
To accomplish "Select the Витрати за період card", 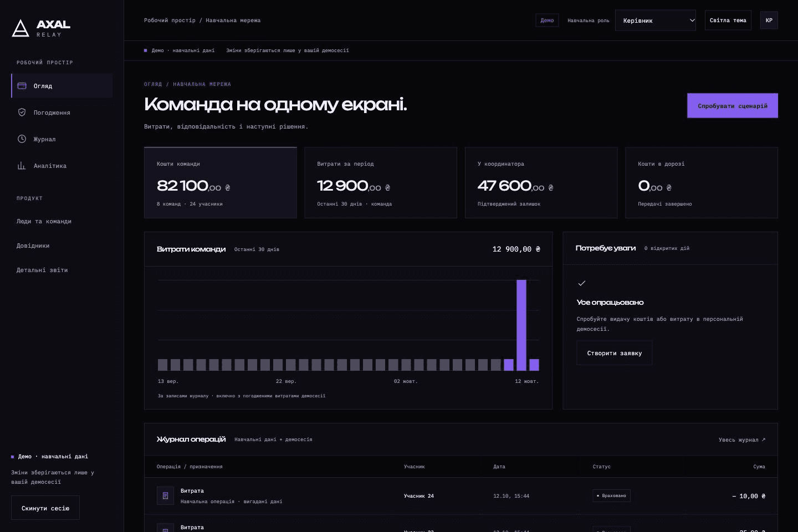I will click(x=381, y=183).
